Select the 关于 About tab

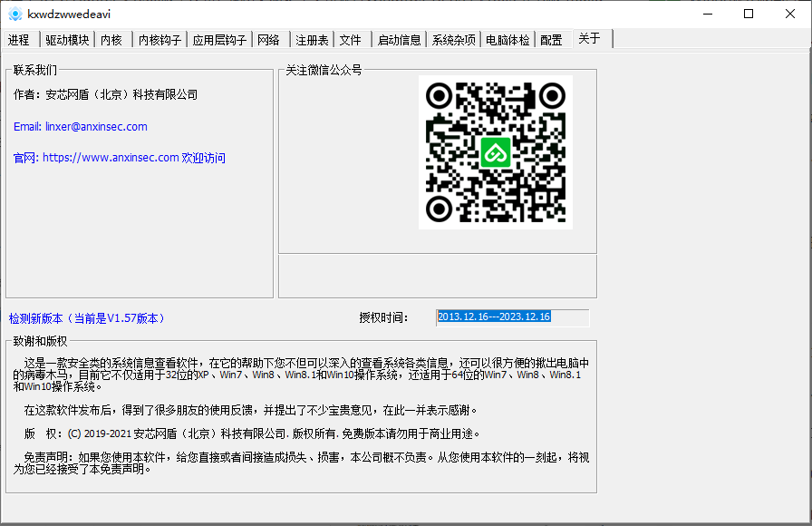point(590,39)
